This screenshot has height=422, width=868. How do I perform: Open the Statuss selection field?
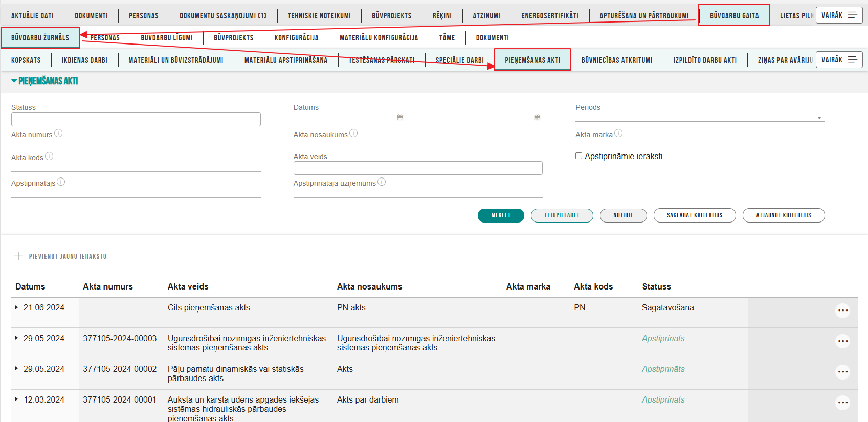(136, 119)
